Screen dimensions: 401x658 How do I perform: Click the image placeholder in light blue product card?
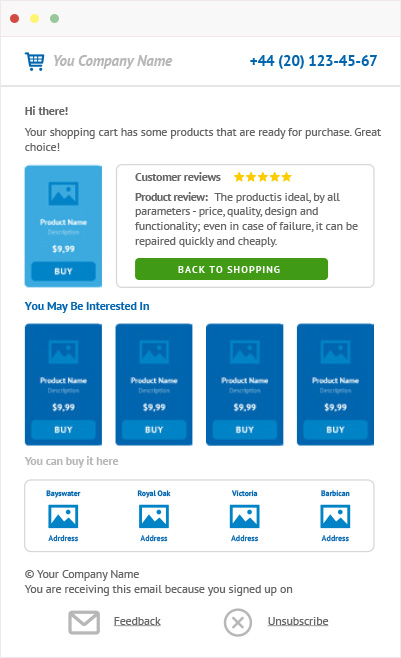63,193
